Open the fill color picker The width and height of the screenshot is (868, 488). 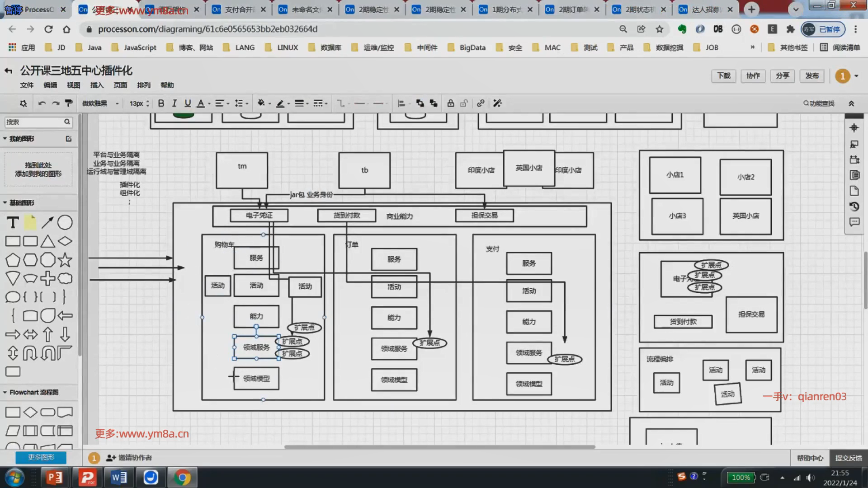point(263,103)
